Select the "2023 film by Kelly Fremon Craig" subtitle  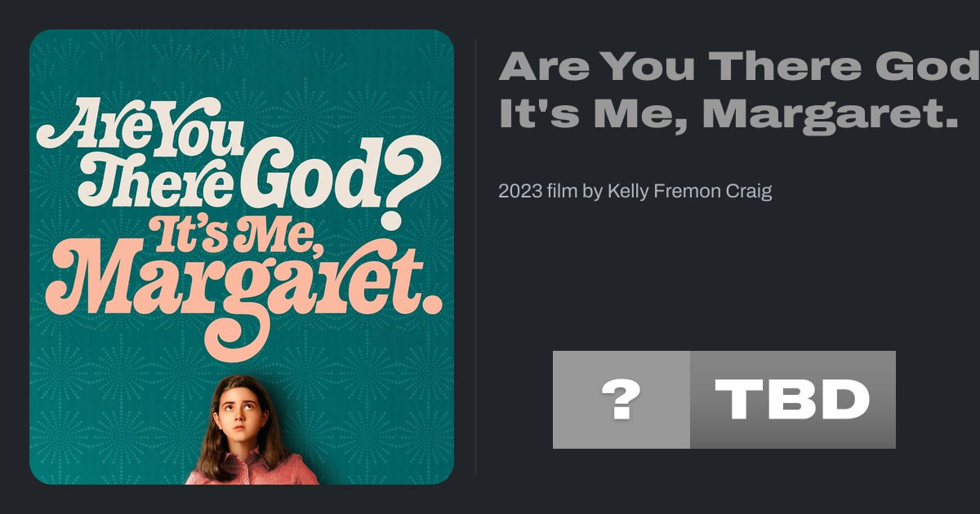tap(635, 192)
